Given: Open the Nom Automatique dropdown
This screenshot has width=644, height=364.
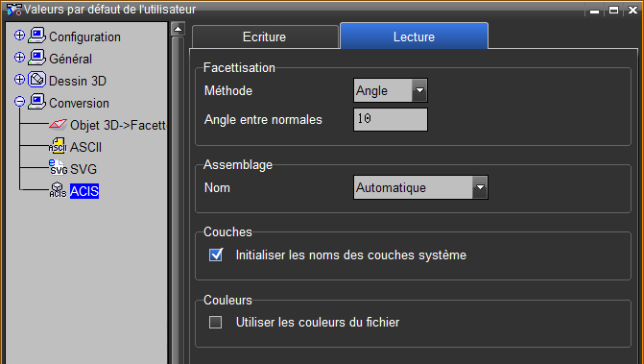Looking at the screenshot, I should click(x=480, y=187).
